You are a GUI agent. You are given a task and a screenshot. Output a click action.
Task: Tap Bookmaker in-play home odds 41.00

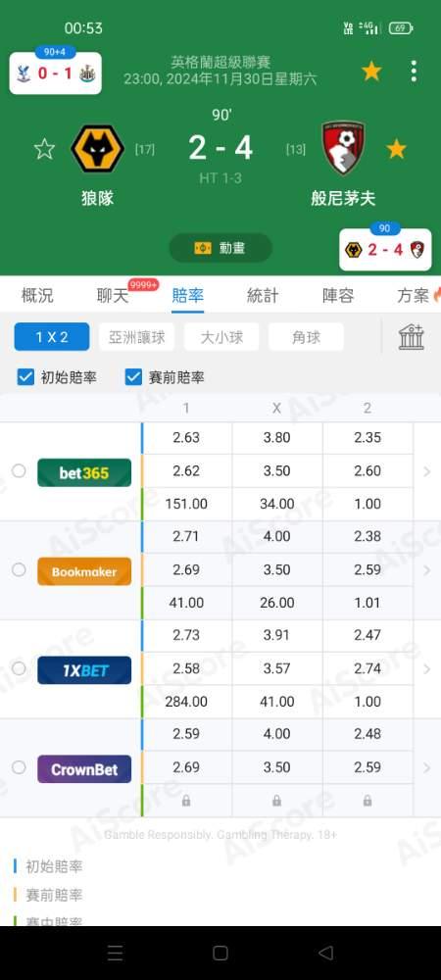tap(186, 603)
